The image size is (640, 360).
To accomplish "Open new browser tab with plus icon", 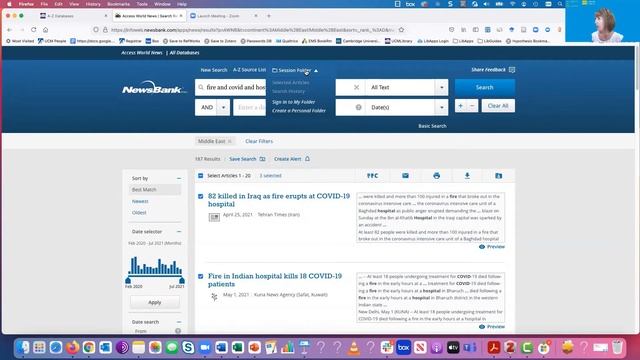I will coord(269,16).
